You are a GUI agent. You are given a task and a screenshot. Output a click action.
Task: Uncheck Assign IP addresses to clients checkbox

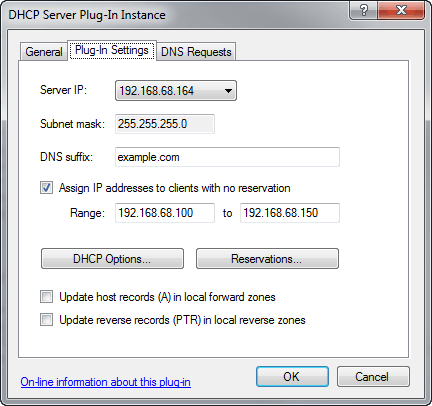pyautogui.click(x=46, y=188)
